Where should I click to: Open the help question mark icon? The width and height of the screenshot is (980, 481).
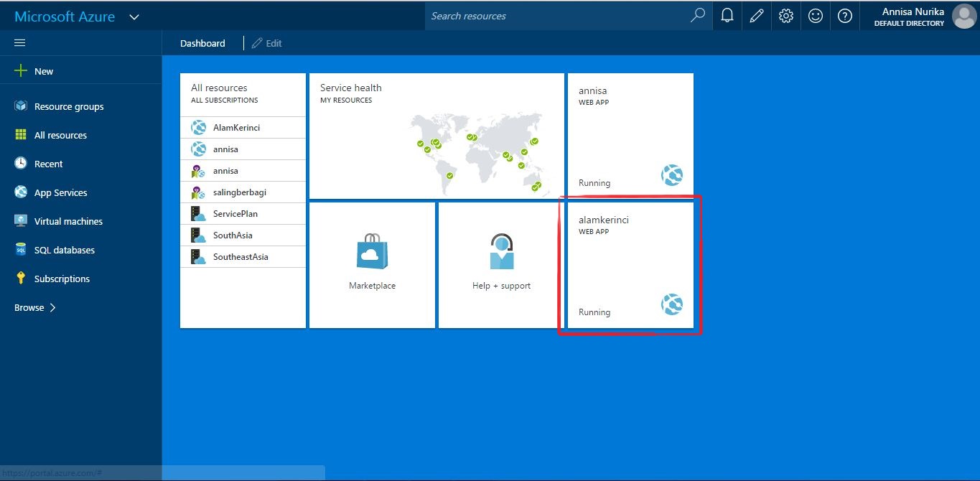pyautogui.click(x=845, y=16)
